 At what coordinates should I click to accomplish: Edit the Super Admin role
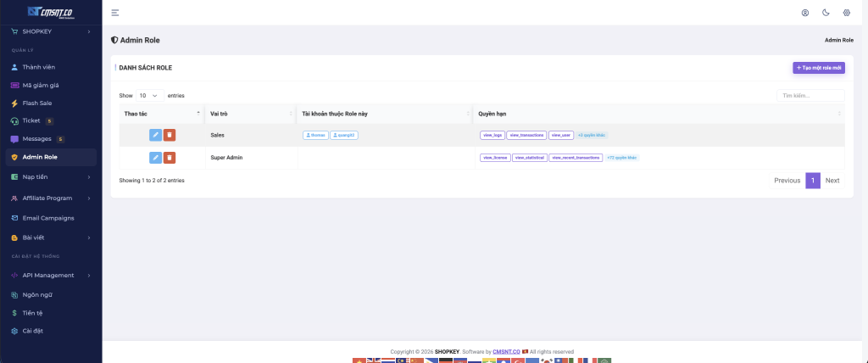click(155, 157)
